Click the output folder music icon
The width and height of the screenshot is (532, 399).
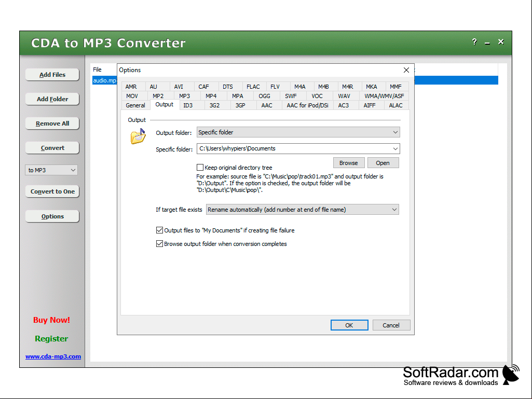138,136
